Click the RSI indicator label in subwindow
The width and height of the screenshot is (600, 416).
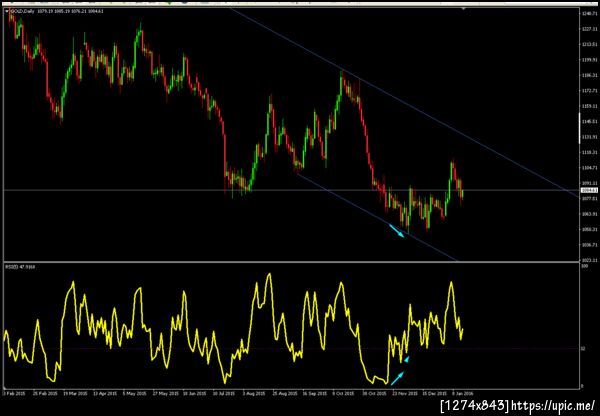20,266
